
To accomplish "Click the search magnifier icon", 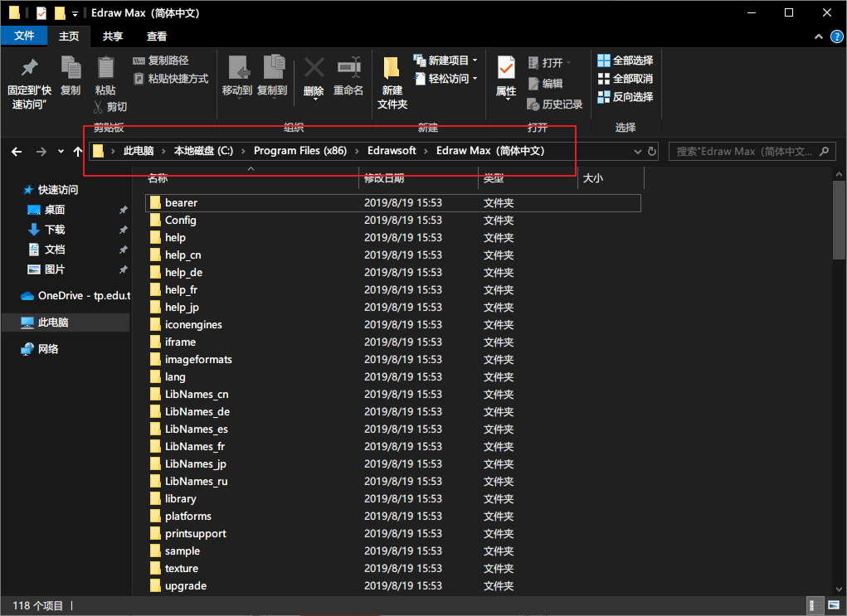I will tap(824, 152).
